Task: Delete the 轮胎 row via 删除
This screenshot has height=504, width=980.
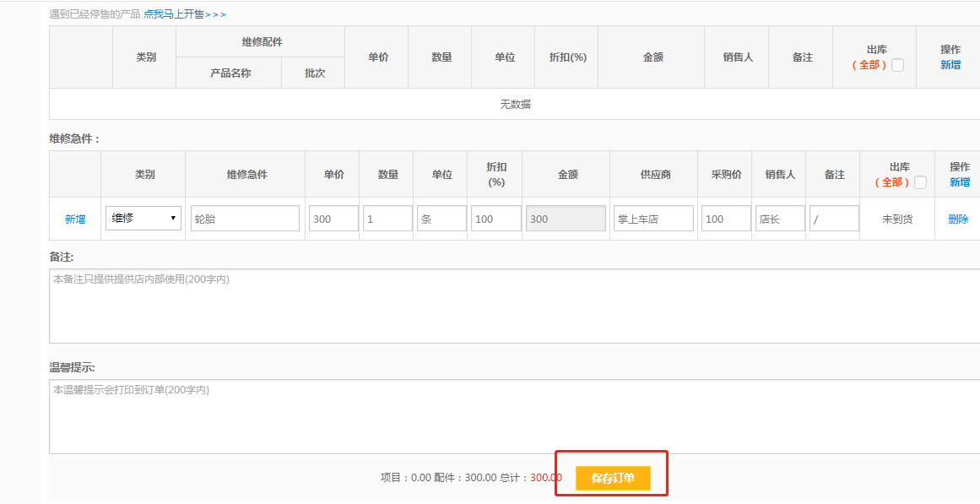Action: 958,219
